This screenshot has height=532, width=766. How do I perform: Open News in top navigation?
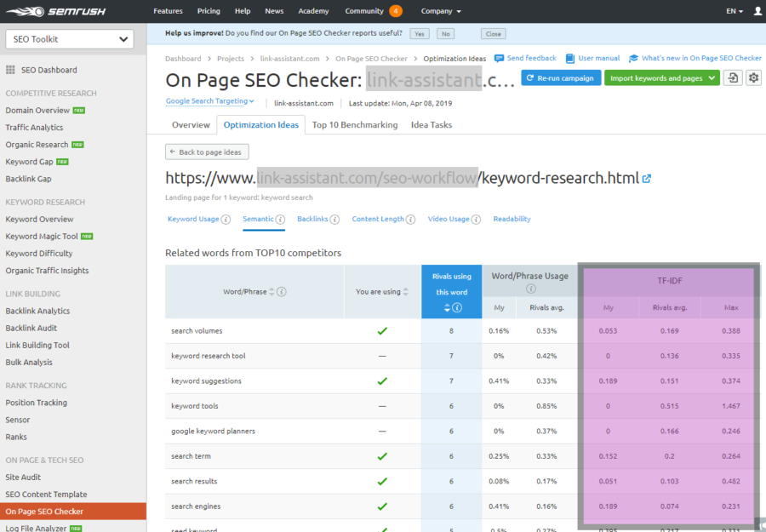pyautogui.click(x=274, y=11)
